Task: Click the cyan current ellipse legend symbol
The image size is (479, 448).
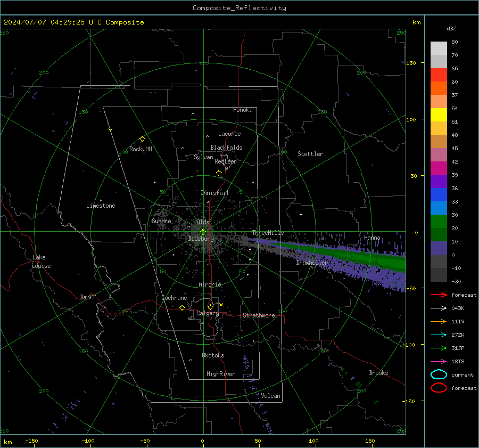Action: pyautogui.click(x=439, y=374)
